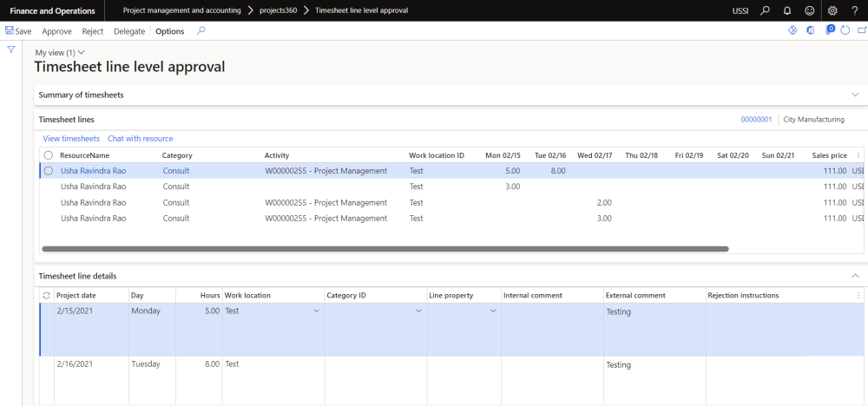Image resolution: width=868 pixels, height=406 pixels.
Task: Open the Options menu tab
Action: click(169, 31)
